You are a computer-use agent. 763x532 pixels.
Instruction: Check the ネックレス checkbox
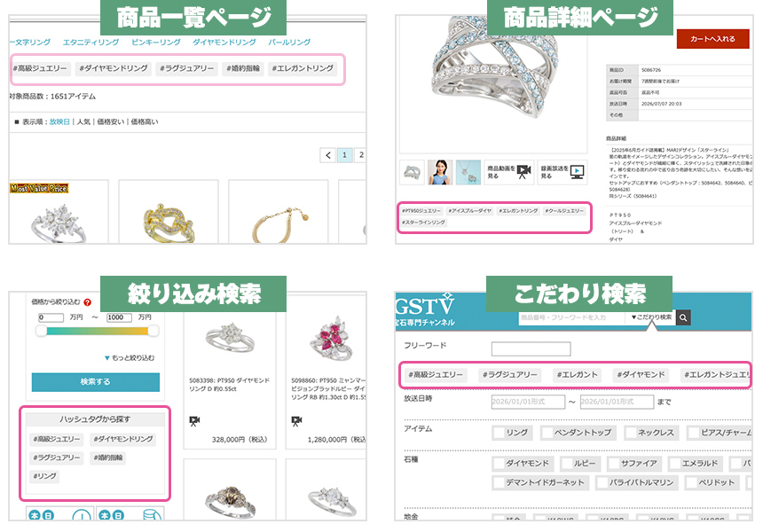tap(631, 433)
